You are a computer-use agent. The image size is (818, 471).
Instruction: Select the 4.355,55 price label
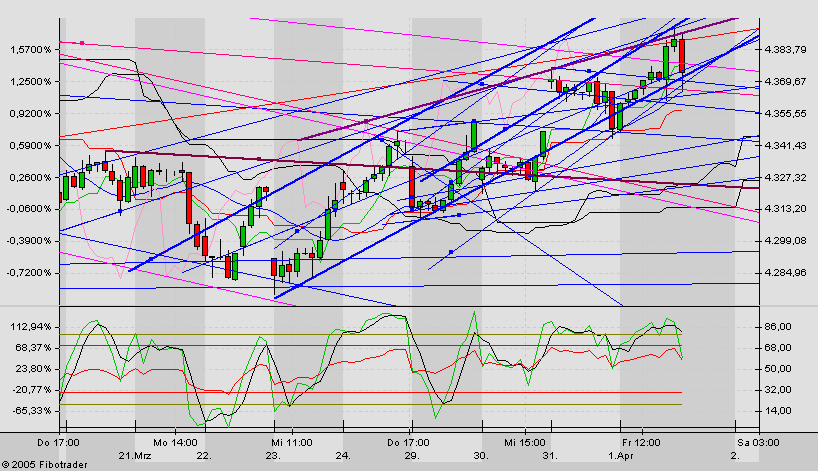(785, 114)
